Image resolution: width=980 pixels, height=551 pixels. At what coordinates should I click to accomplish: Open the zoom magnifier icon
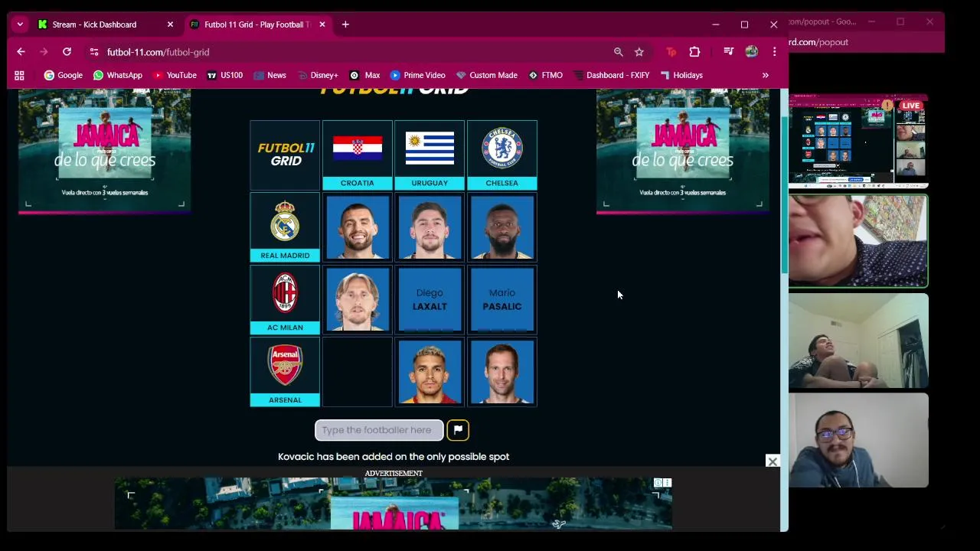[618, 52]
